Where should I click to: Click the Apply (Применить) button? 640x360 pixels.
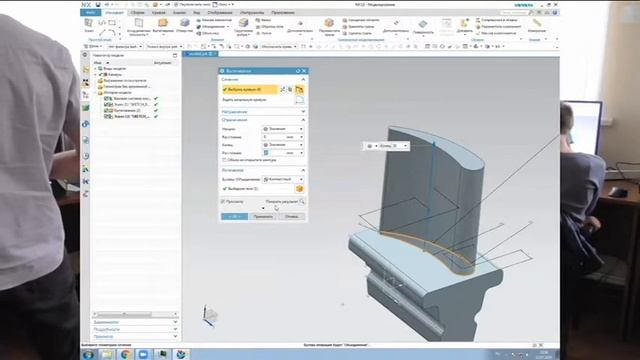(263, 216)
